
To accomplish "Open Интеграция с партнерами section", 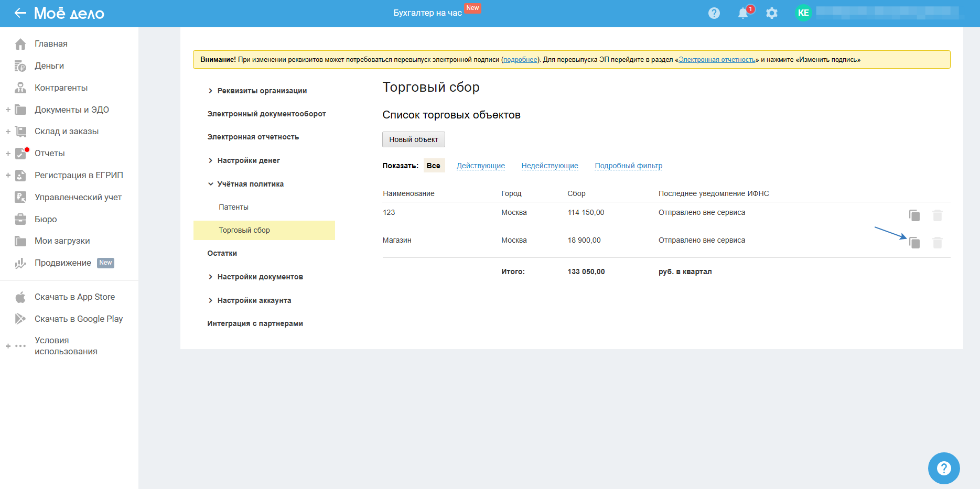I will (255, 323).
